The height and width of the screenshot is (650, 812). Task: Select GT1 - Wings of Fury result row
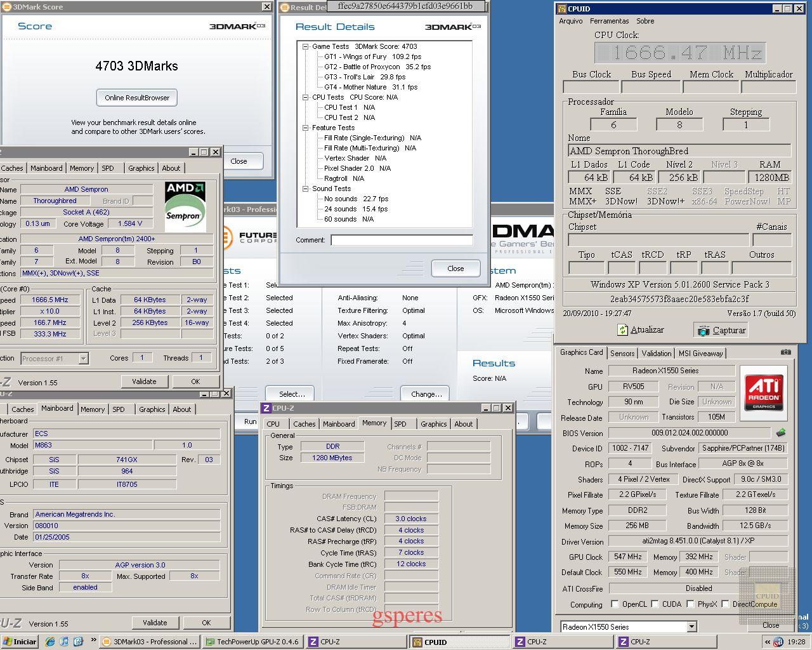pos(372,56)
